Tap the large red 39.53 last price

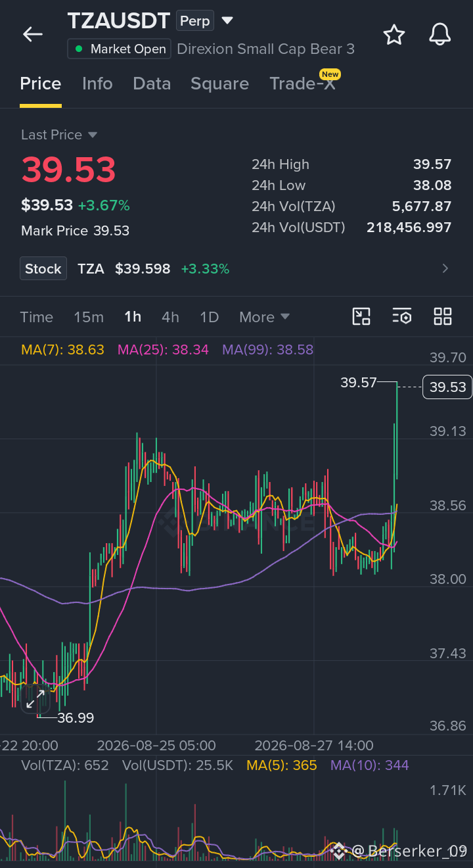click(x=68, y=170)
